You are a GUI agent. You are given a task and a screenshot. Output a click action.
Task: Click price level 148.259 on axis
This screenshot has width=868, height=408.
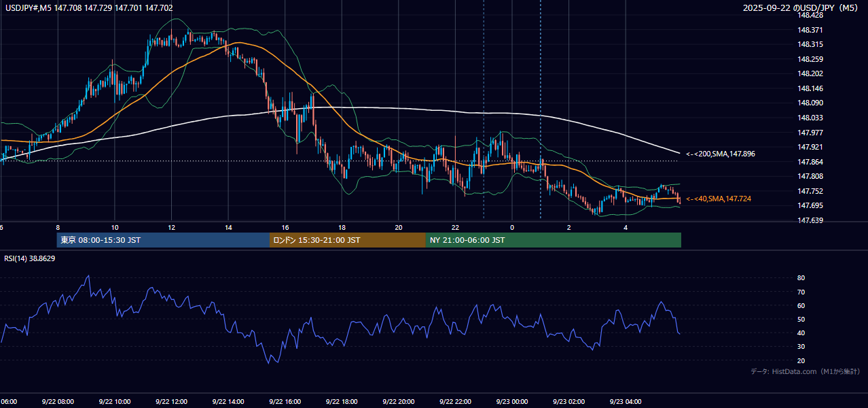tap(811, 59)
